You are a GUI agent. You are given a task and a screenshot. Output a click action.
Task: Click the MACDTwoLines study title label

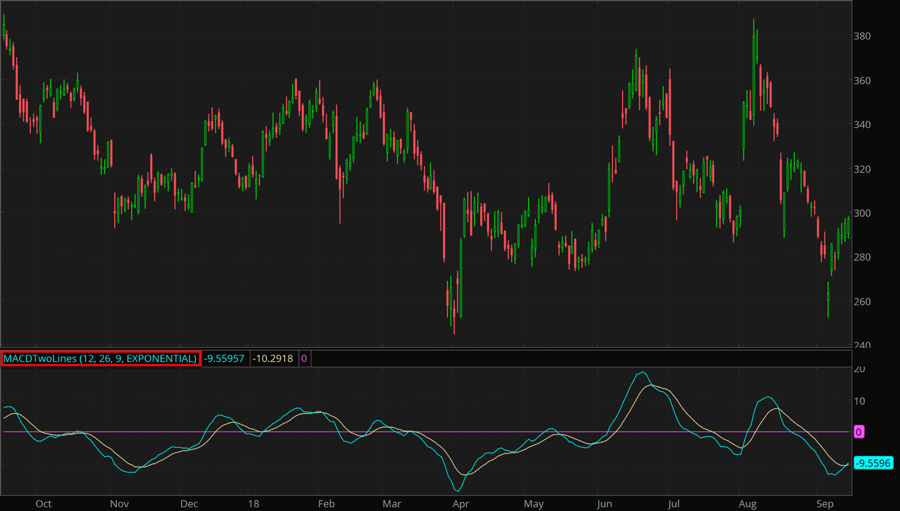100,358
